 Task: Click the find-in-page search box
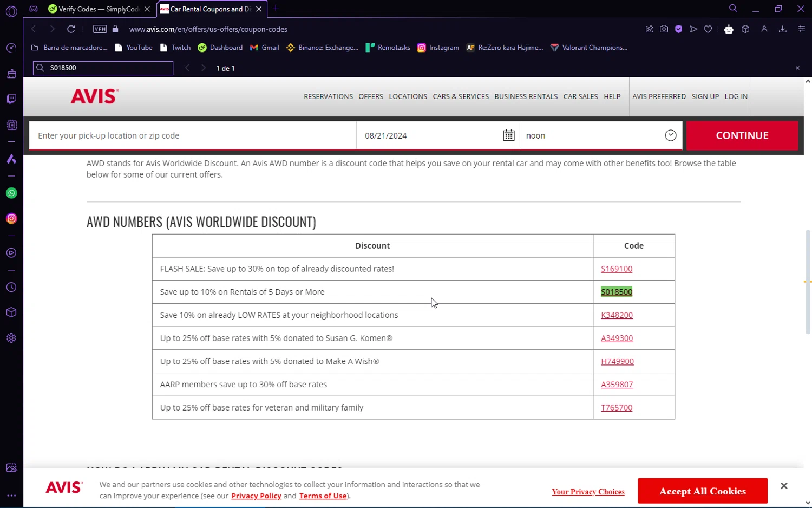coord(103,68)
